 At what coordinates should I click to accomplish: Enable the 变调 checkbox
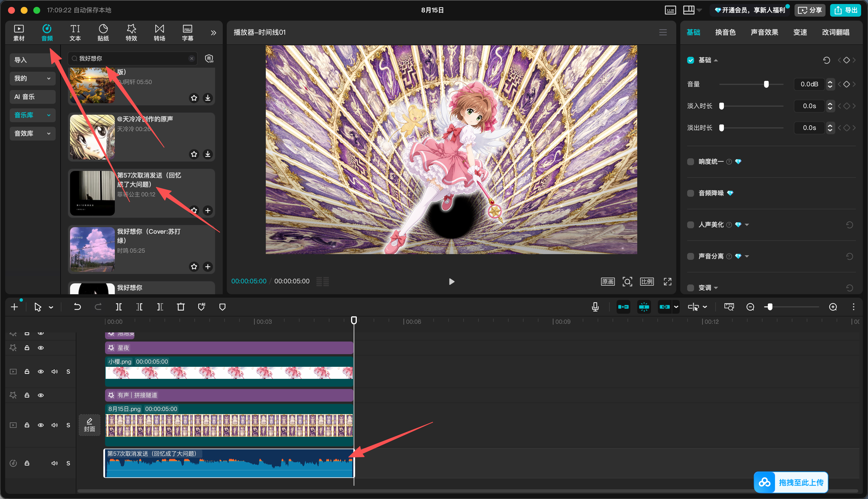pos(691,288)
